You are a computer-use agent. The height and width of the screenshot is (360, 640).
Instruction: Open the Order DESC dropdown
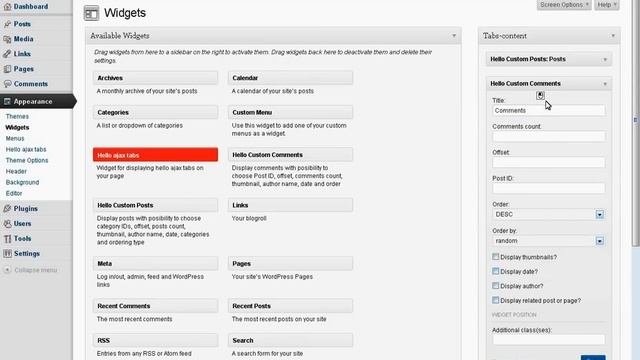(548, 214)
